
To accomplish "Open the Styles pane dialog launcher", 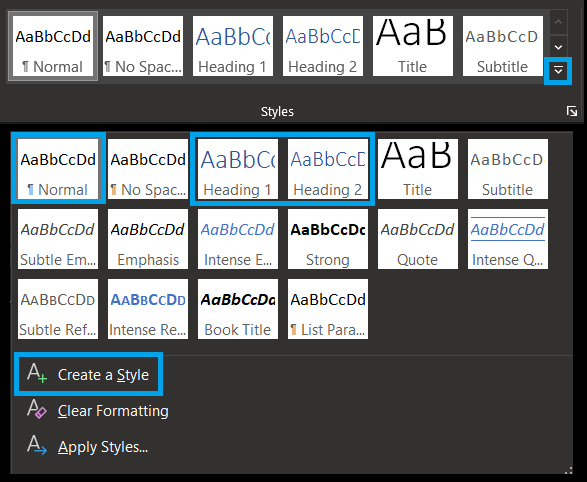I will (x=572, y=111).
